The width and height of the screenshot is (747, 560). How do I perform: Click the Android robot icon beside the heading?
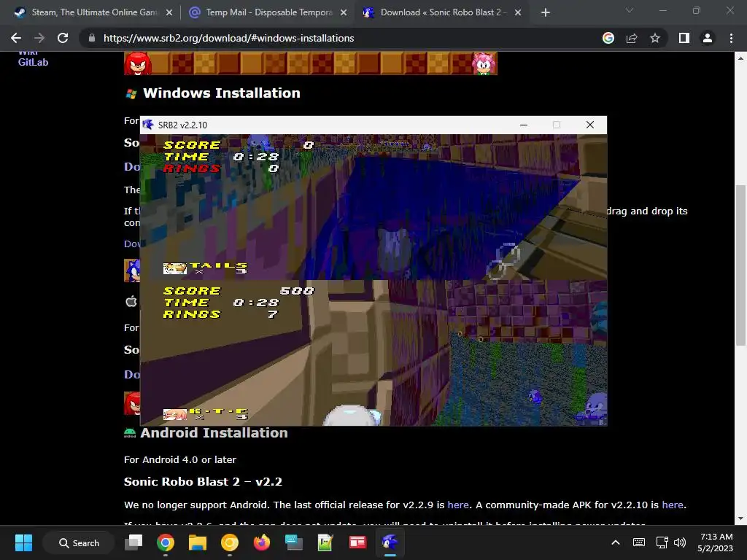click(x=130, y=433)
